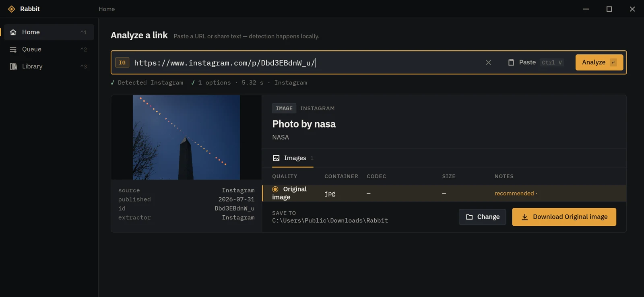
Task: Minimize the Rabbit window
Action: 586,9
